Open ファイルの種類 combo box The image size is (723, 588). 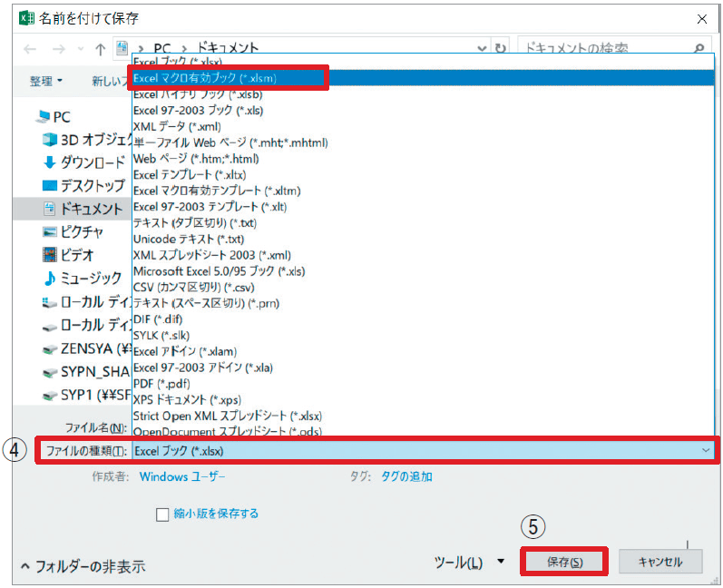pos(424,451)
